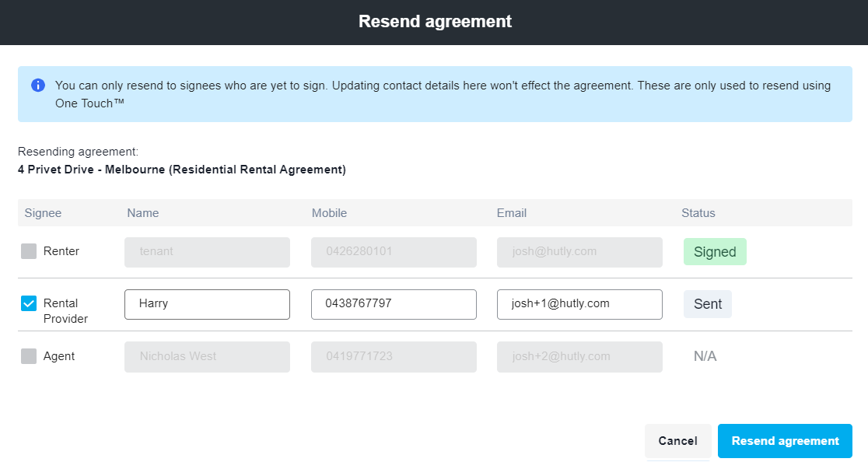Click the N/A status for Agent
The height and width of the screenshot is (476, 868).
point(705,356)
